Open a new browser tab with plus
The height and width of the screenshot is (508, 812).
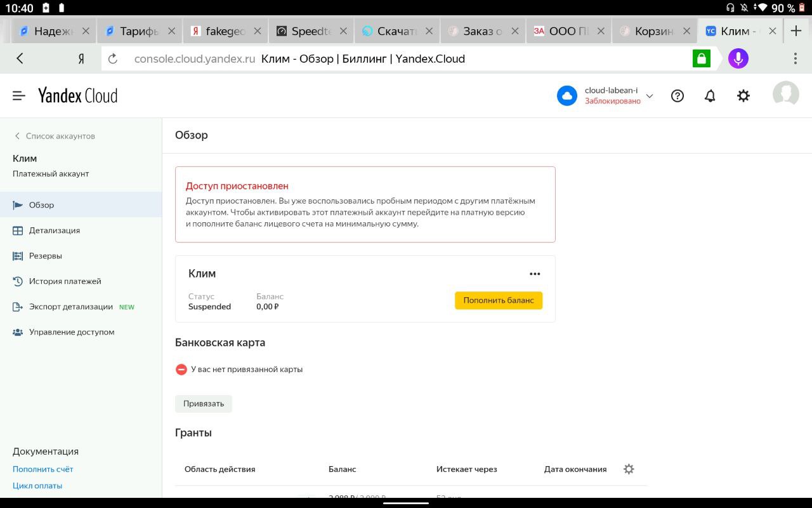[796, 30]
